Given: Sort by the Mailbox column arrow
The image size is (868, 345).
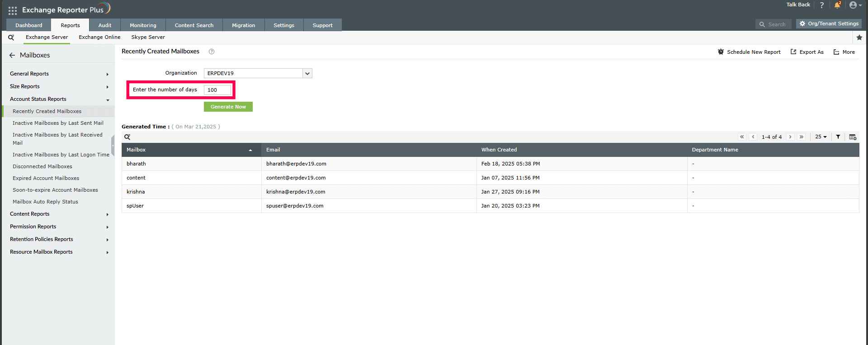Looking at the screenshot, I should [250, 150].
